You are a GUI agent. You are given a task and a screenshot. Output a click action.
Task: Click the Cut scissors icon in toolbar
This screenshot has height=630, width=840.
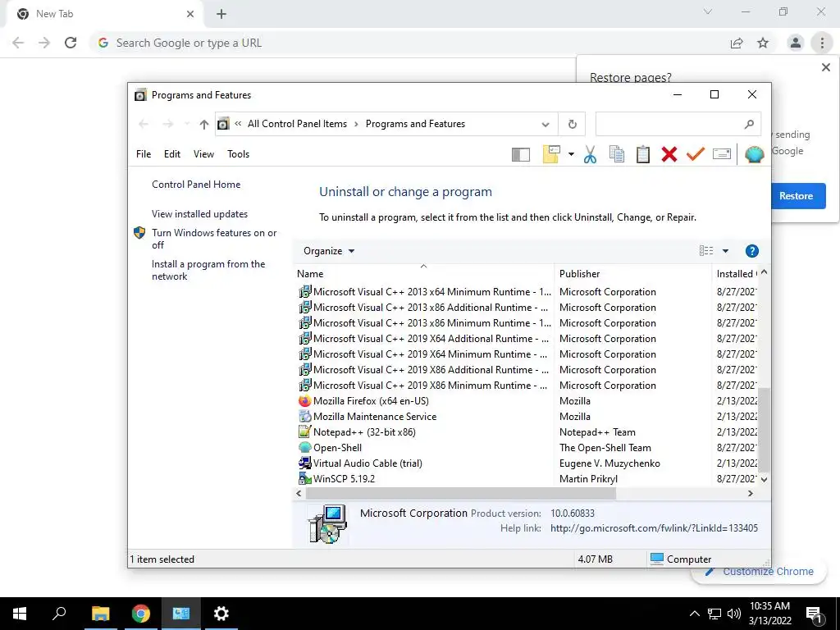[x=590, y=154]
